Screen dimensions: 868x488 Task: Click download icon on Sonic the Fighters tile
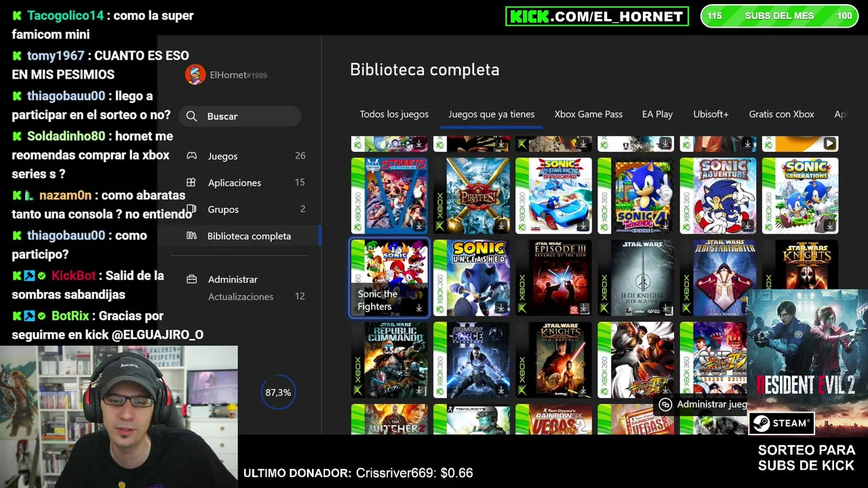click(418, 308)
